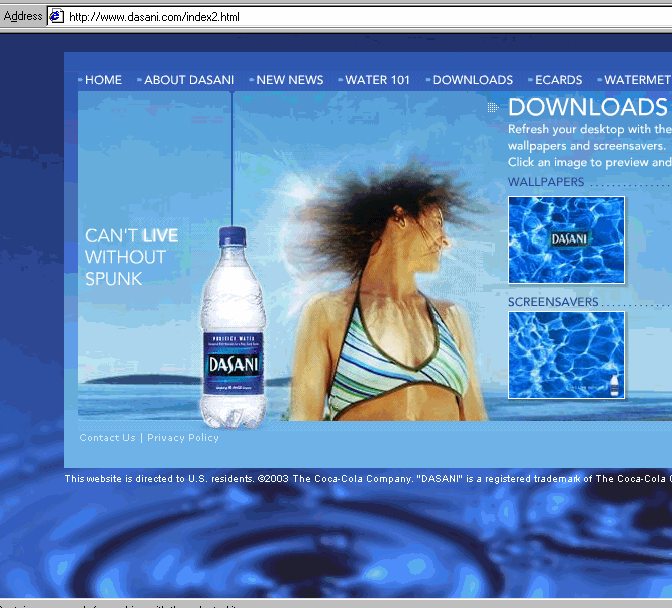
Task: Go to the NEW NEWS section
Action: coord(290,80)
